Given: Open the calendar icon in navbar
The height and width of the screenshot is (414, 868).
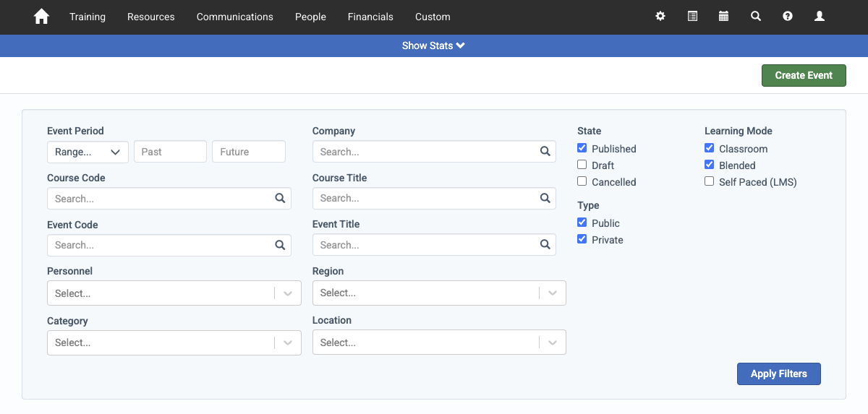Looking at the screenshot, I should point(723,16).
